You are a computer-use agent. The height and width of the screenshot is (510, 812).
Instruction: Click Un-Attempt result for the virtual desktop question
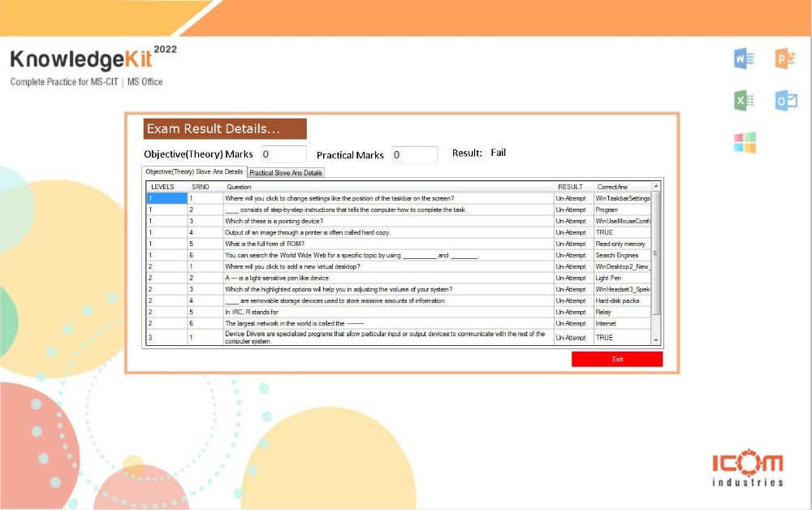[574, 266]
